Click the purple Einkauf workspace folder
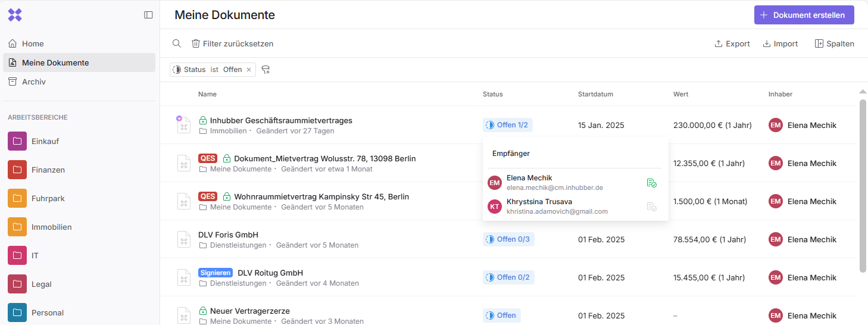868x325 pixels. (17, 141)
